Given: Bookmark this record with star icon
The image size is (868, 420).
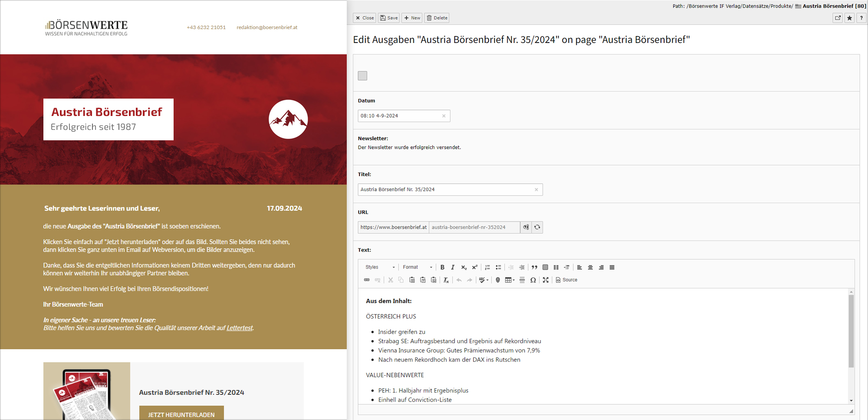Looking at the screenshot, I should click(849, 18).
